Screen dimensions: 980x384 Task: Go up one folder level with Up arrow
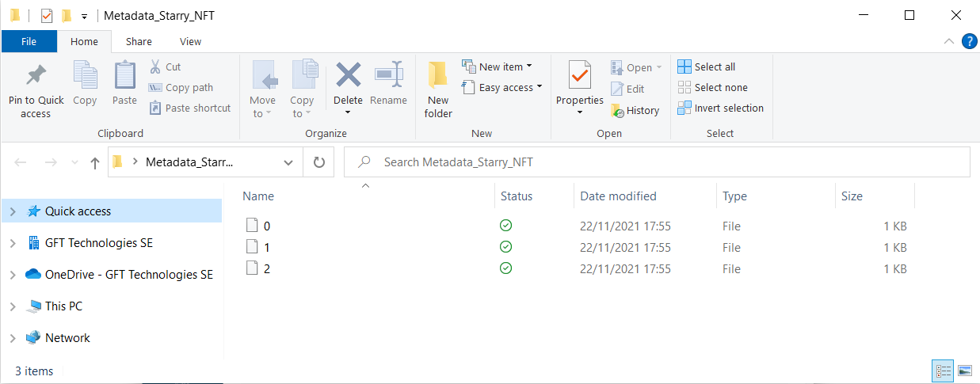point(95,162)
